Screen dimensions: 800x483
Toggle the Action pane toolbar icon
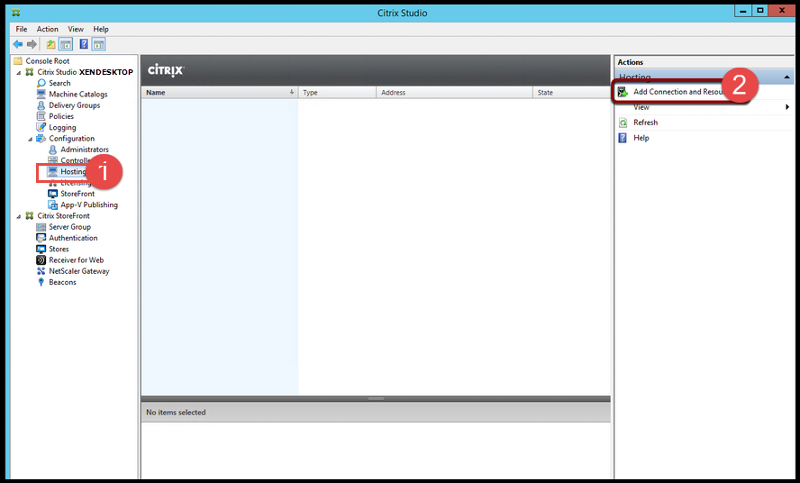point(99,44)
